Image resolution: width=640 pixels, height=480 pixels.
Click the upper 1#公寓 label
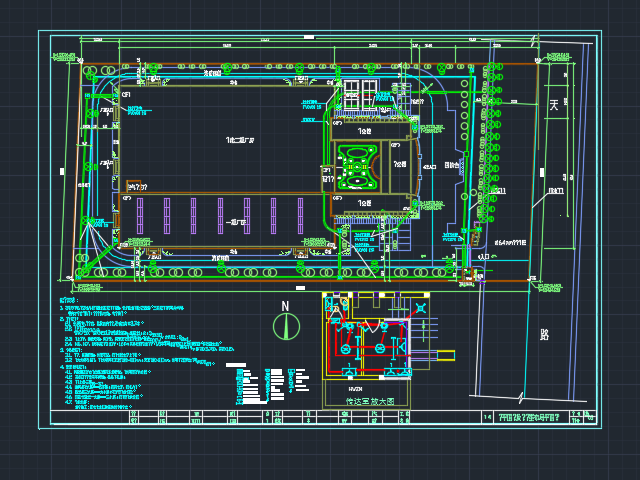[x=365, y=130]
